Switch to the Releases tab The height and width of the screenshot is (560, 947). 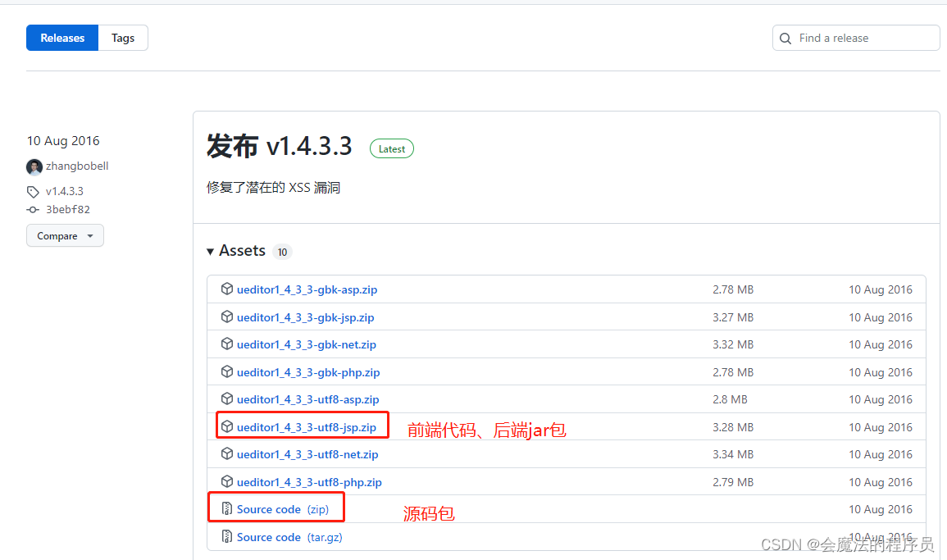pyautogui.click(x=62, y=38)
